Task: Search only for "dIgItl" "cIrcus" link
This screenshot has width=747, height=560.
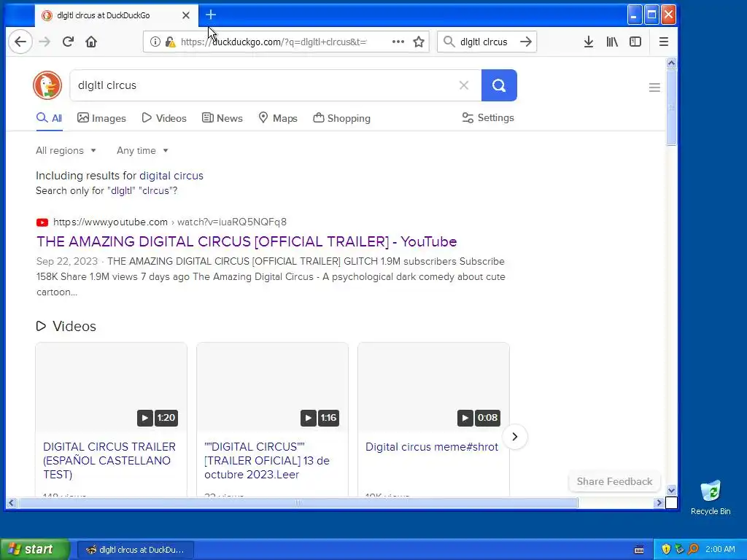Action: [x=107, y=191]
